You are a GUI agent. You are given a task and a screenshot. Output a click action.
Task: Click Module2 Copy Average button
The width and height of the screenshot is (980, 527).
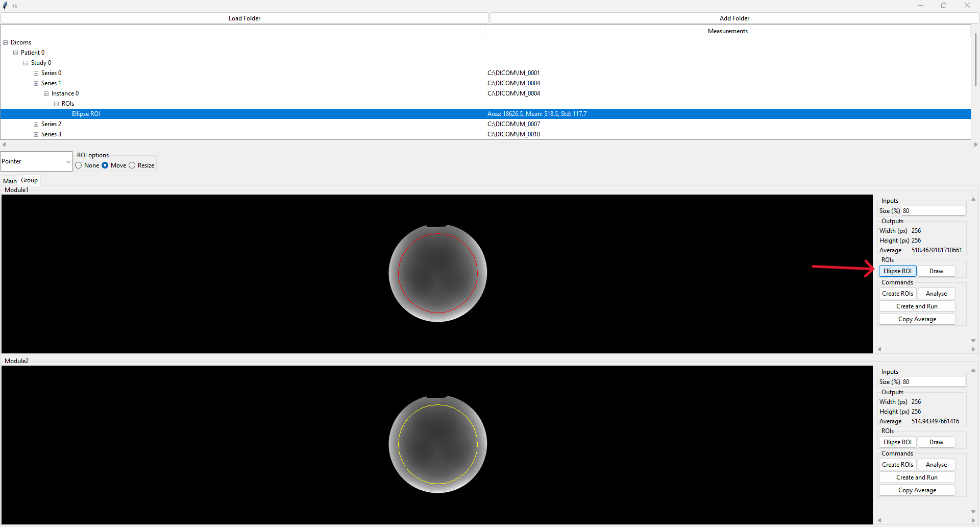917,490
